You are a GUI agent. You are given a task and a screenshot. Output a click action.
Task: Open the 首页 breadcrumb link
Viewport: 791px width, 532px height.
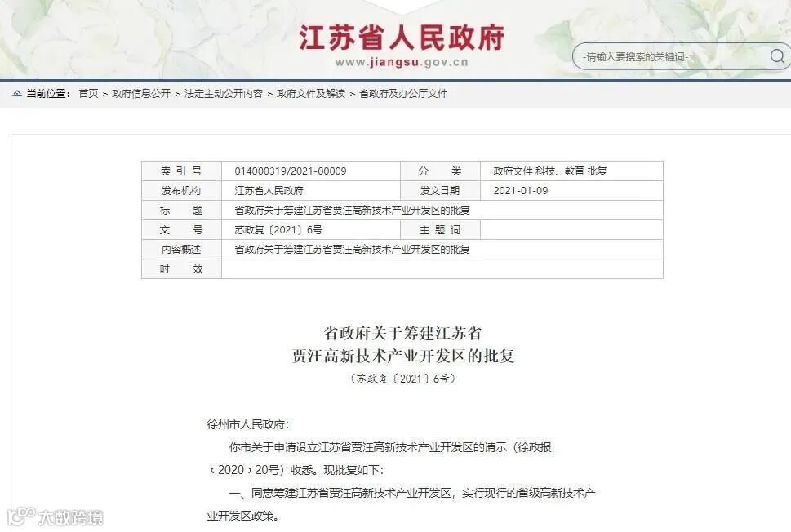88,93
